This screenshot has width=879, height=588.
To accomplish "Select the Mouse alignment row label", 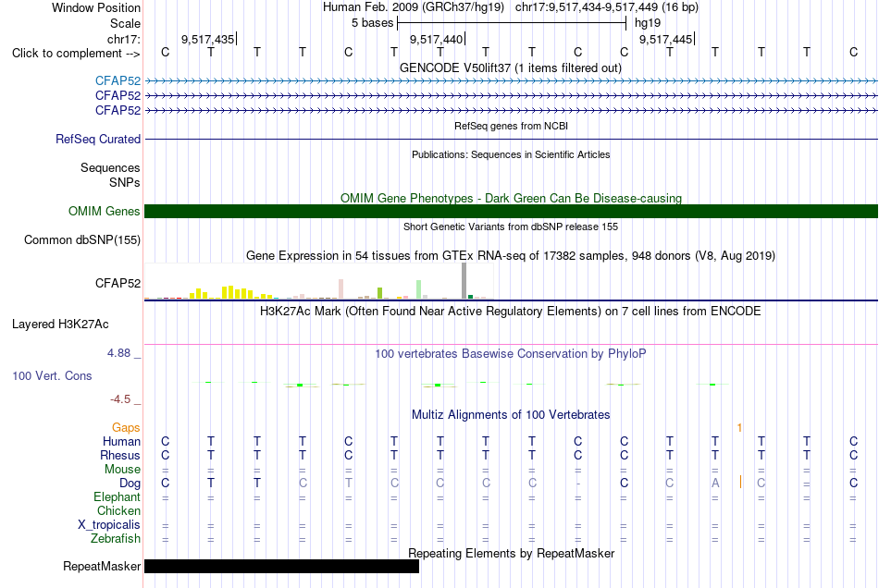I will pyautogui.click(x=122, y=470).
